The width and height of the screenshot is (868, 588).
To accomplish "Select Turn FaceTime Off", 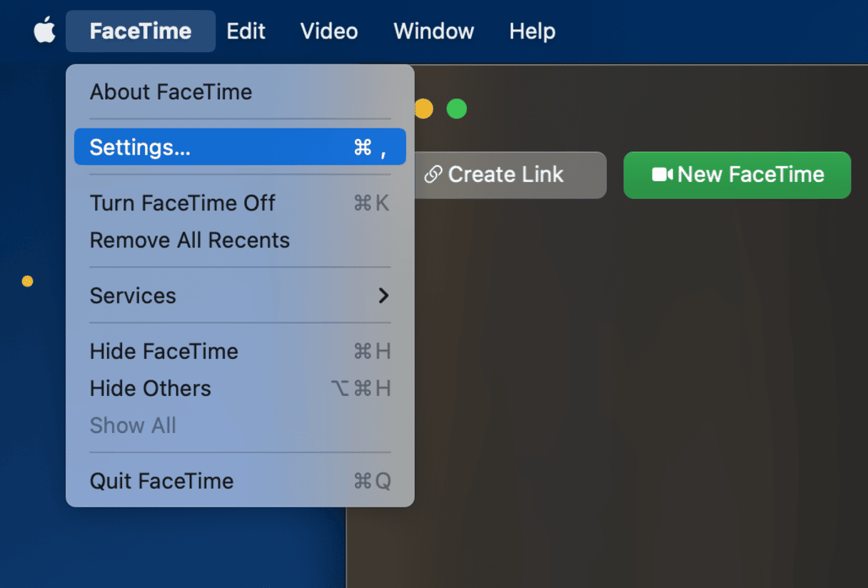I will click(240, 203).
